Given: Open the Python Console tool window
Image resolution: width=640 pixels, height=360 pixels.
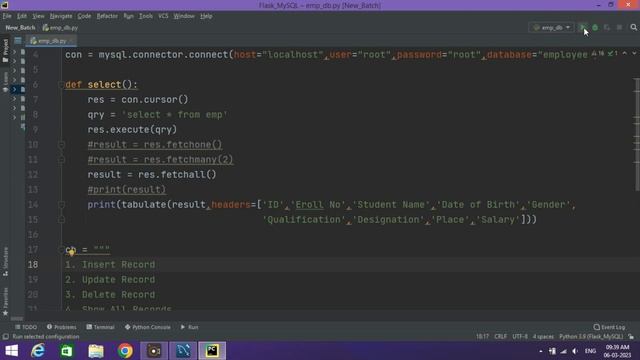Looking at the screenshot, I should (x=148, y=327).
